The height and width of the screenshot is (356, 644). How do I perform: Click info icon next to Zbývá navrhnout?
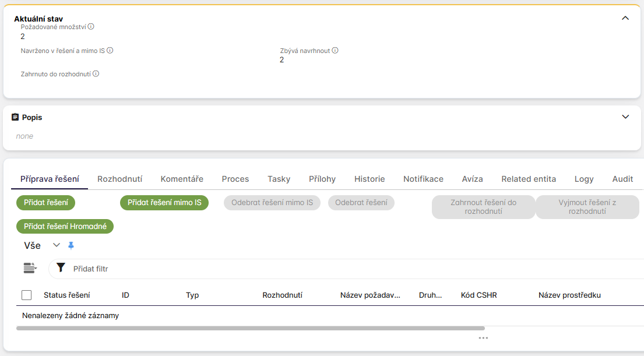pos(335,51)
